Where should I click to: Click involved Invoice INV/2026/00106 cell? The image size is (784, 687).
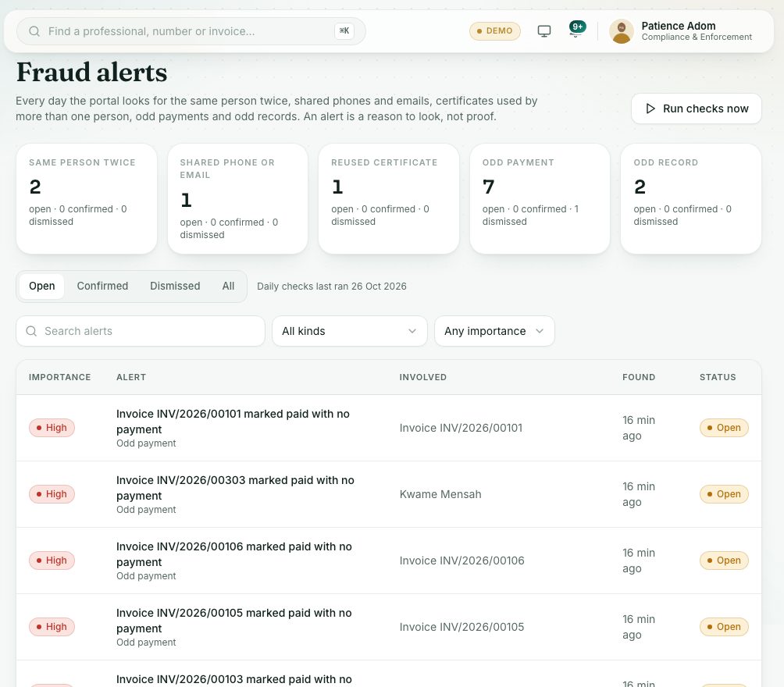click(461, 561)
